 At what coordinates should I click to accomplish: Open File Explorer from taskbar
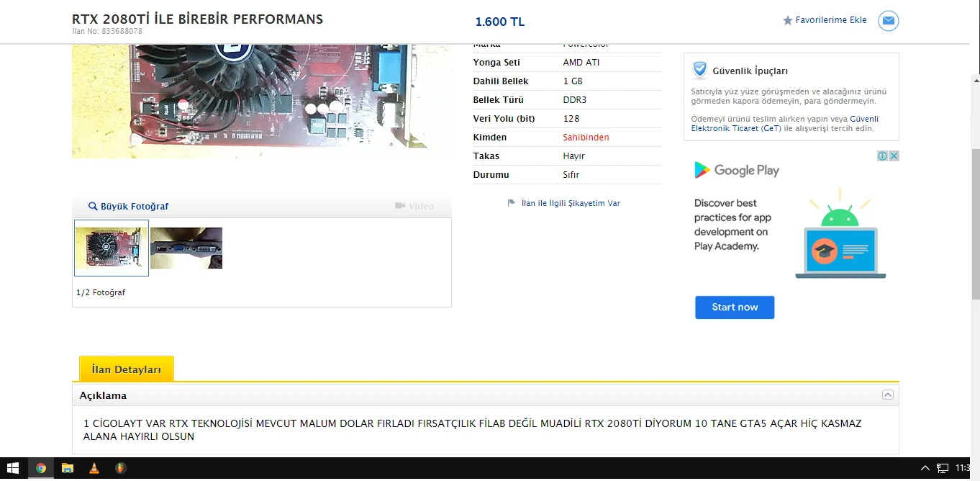pos(67,468)
